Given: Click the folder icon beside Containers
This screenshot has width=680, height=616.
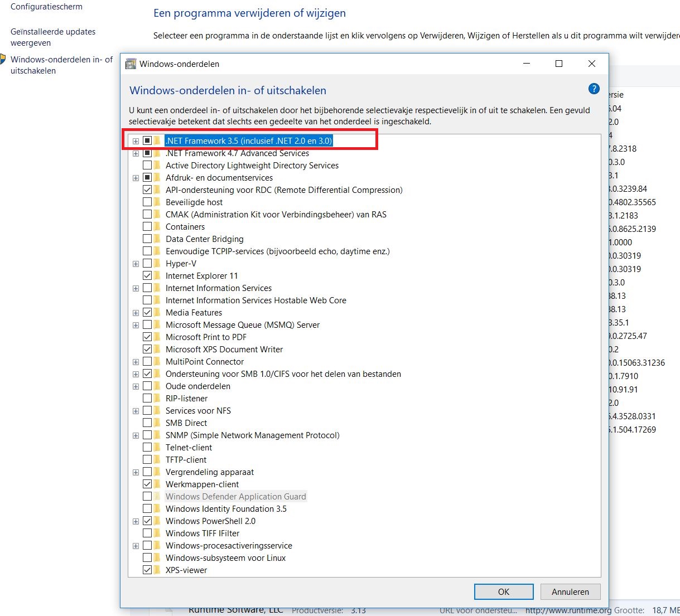Looking at the screenshot, I should point(157,227).
